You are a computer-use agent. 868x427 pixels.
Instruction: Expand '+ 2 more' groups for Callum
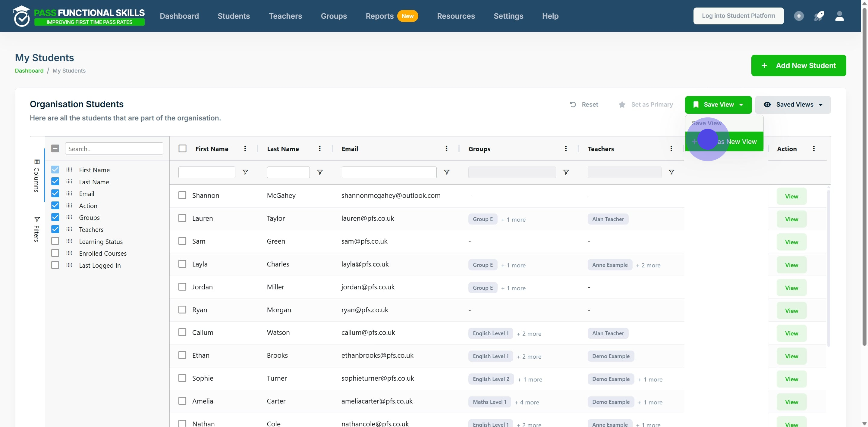coord(529,334)
